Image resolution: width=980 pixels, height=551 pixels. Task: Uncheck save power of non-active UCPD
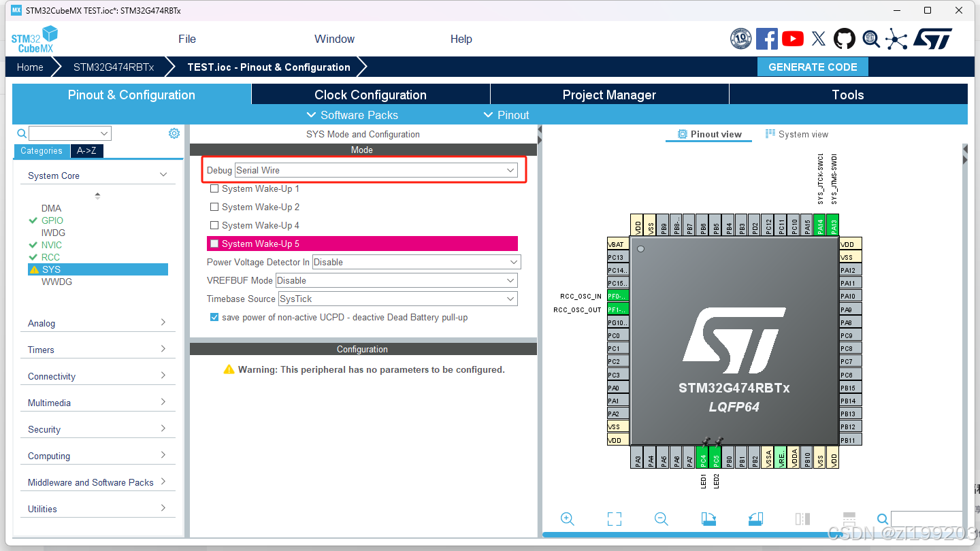coord(214,317)
